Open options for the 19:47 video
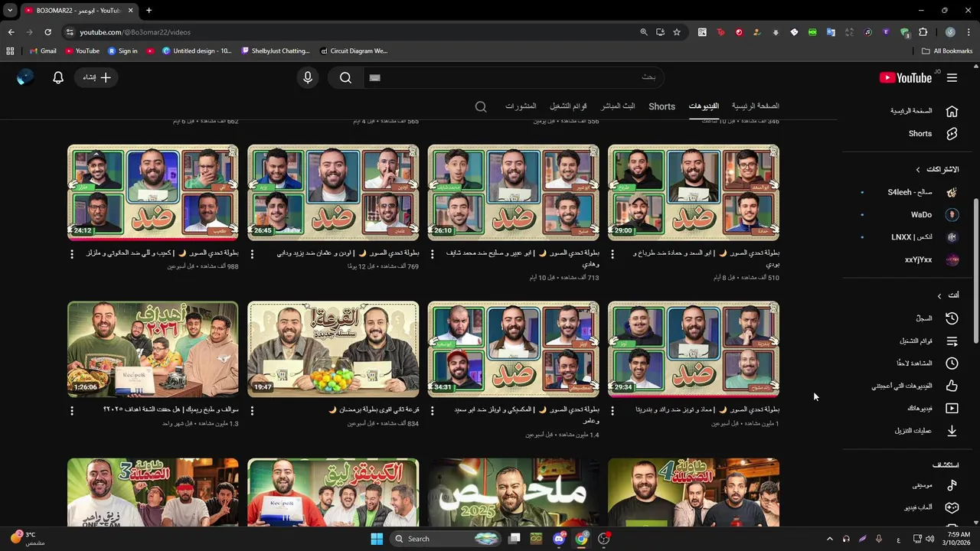 click(x=252, y=410)
